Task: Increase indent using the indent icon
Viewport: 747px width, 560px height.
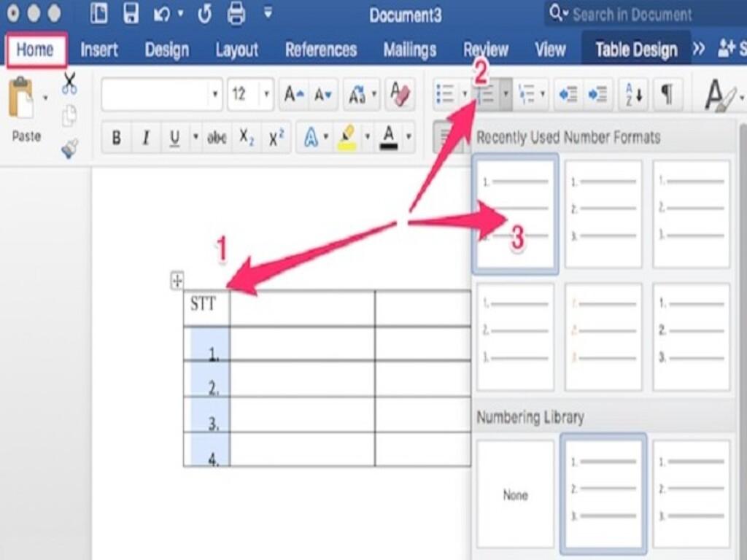Action: click(597, 95)
